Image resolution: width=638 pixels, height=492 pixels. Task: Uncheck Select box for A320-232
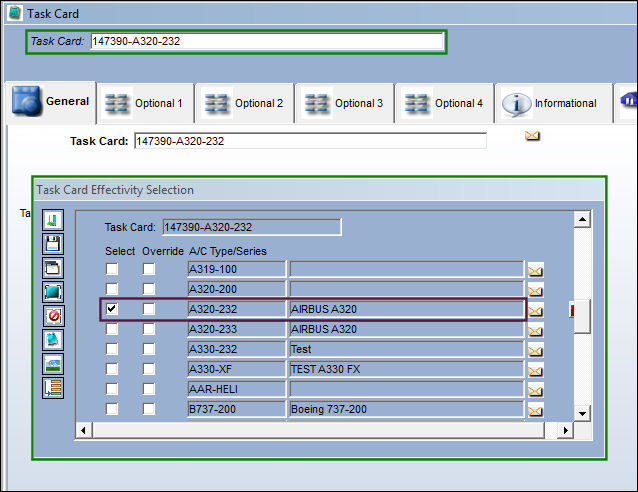click(112, 309)
